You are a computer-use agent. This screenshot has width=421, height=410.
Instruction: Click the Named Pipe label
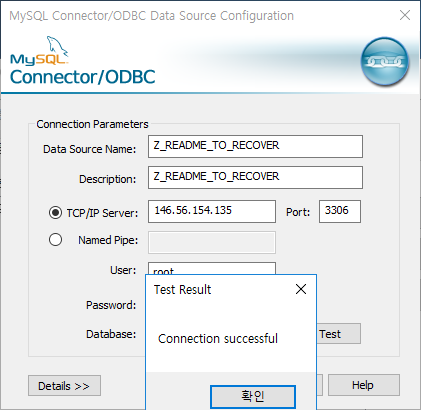[108, 240]
